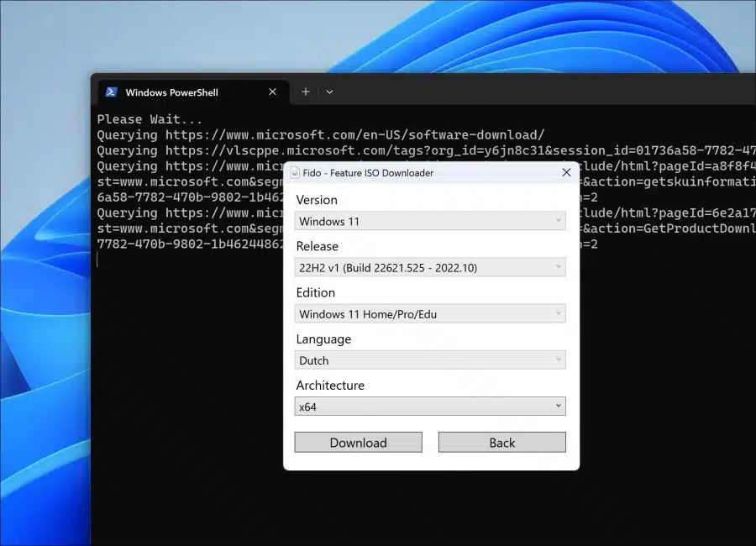Image resolution: width=756 pixels, height=546 pixels.
Task: Click the software-download URL line in PowerShell
Action: (321, 134)
